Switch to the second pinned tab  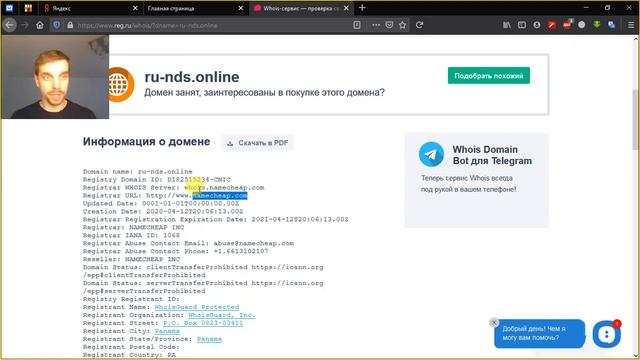tap(28, 8)
